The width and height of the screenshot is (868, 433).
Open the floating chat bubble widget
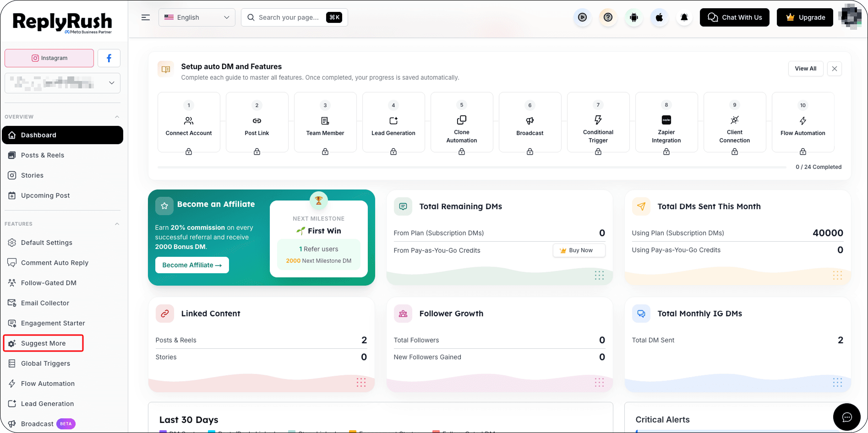[x=847, y=417]
